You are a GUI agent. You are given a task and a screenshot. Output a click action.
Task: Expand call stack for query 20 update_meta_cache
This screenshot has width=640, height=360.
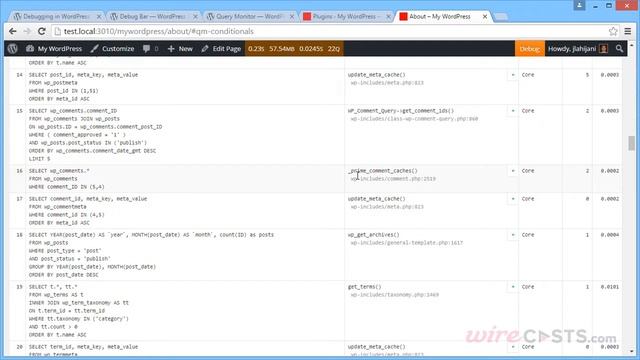click(513, 347)
